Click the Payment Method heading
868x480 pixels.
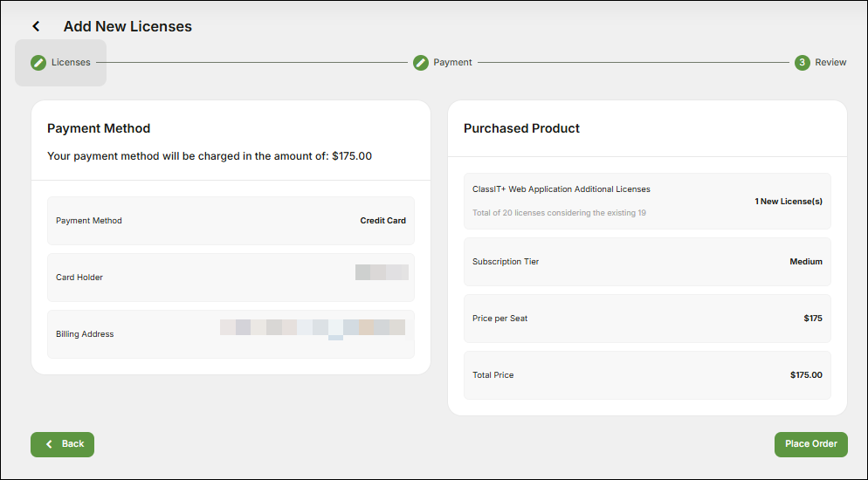click(99, 128)
